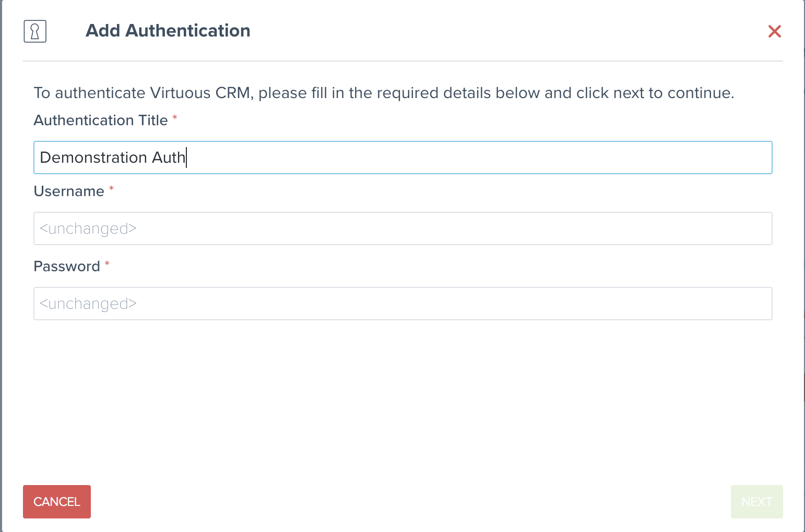The image size is (805, 532).
Task: Click the disabled NEXT button
Action: click(756, 501)
